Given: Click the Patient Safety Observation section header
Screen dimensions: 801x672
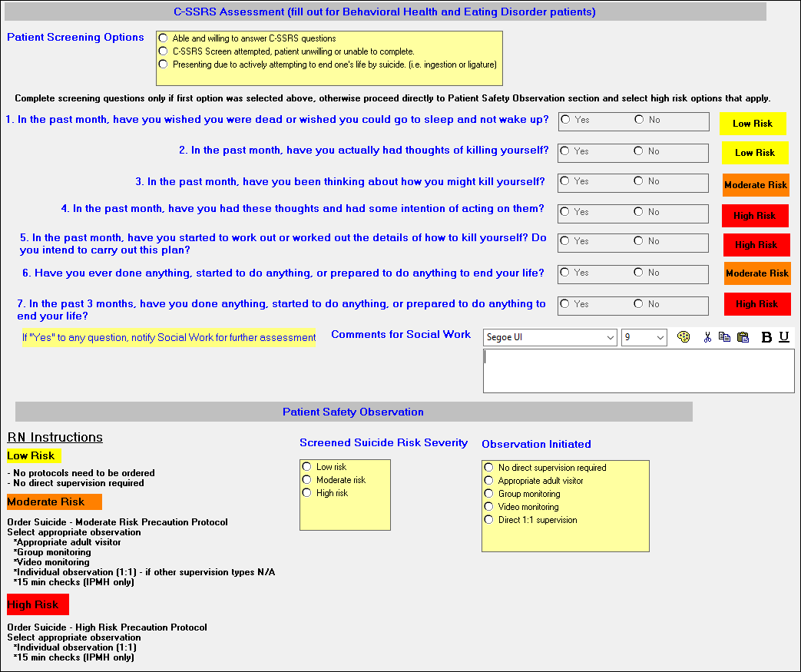Looking at the screenshot, I should pos(353,412).
